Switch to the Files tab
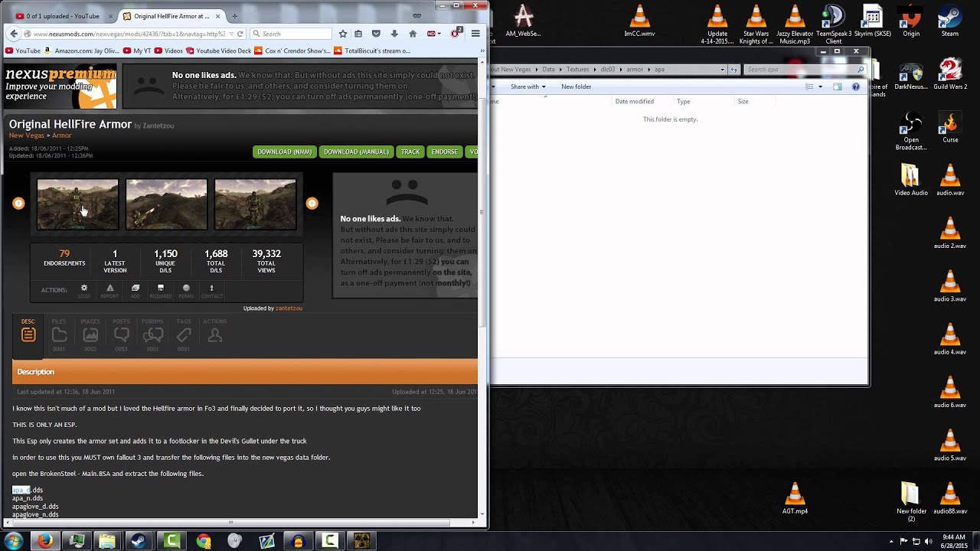This screenshot has width=980, height=551. pyautogui.click(x=59, y=335)
